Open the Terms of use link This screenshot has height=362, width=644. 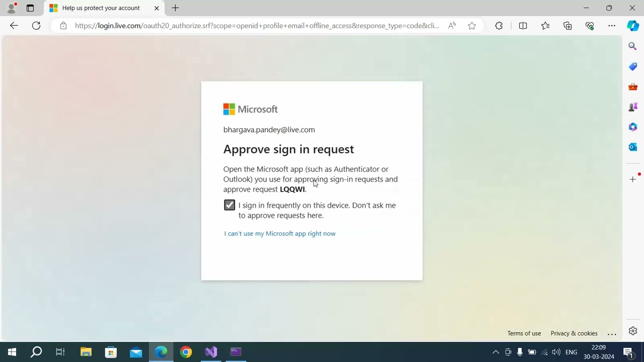[x=524, y=333]
